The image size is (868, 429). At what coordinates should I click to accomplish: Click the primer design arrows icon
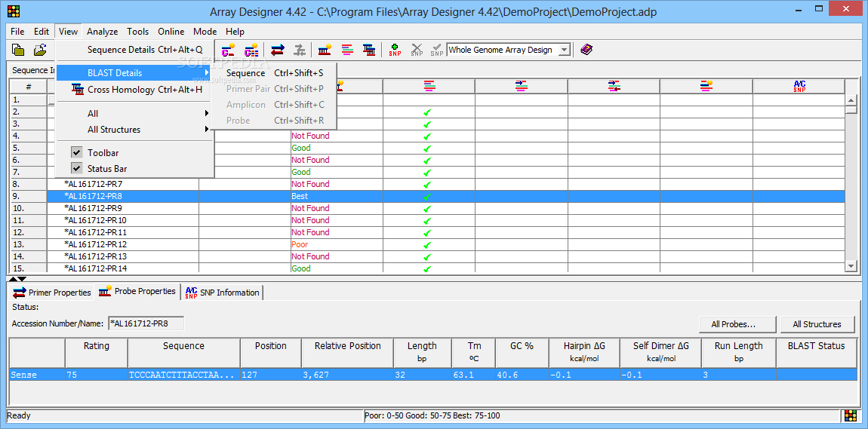coord(278,50)
